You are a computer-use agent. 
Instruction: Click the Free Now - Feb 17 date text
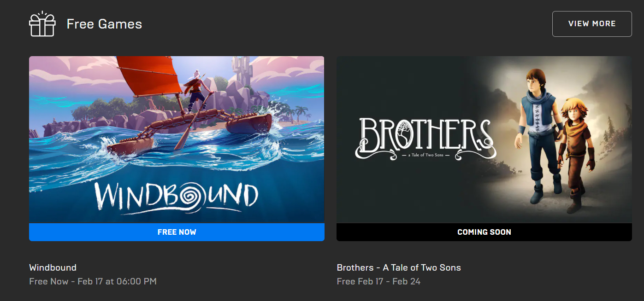pos(93,281)
